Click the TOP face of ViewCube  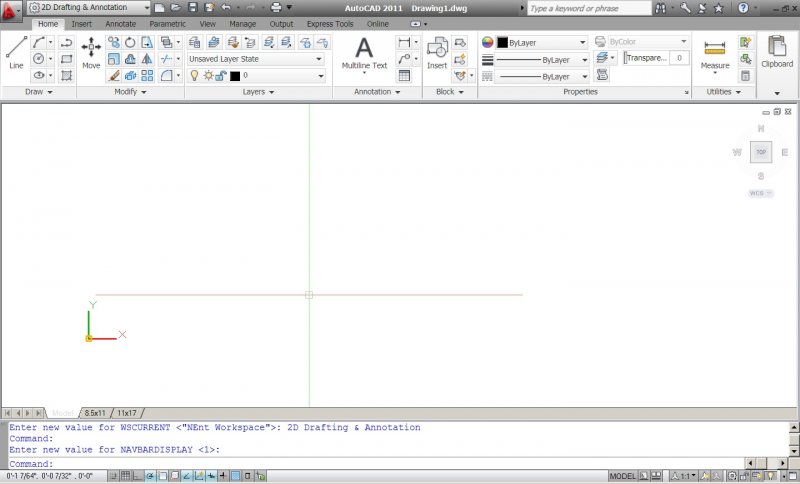tap(761, 152)
